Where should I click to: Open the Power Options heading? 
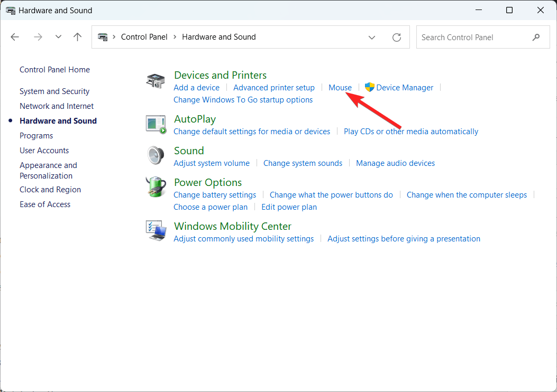point(208,182)
